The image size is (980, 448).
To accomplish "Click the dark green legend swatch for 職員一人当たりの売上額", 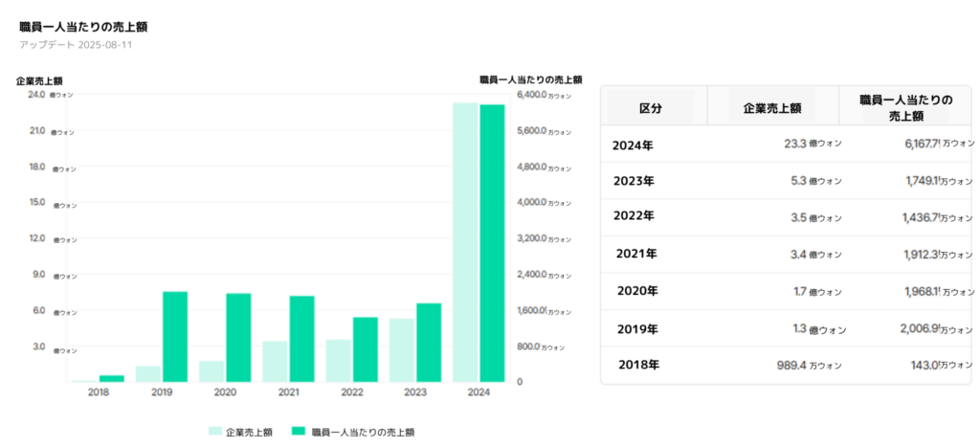I will tap(300, 433).
